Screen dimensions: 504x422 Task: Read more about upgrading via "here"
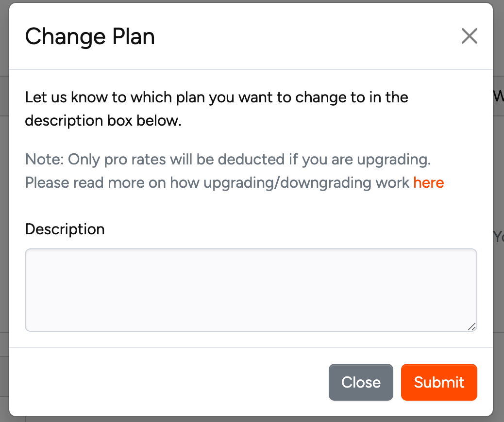pos(428,183)
